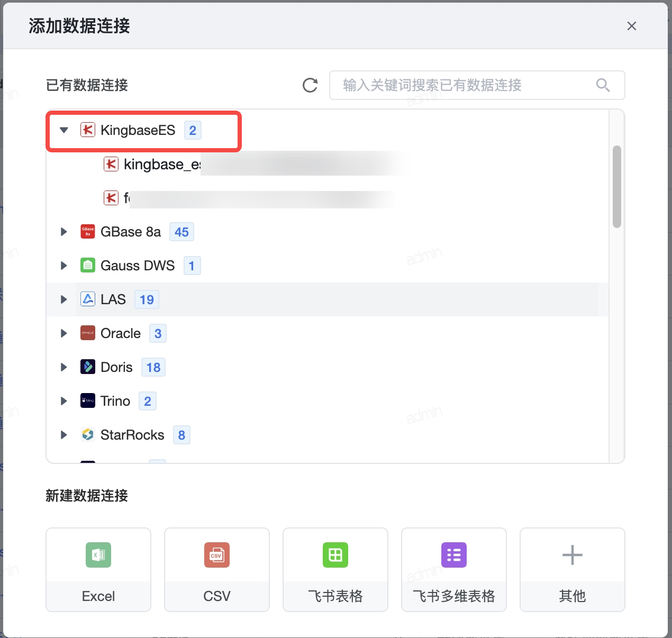Screen dimensions: 672x638
Task: Create a new Excel data connection
Action: point(98,570)
